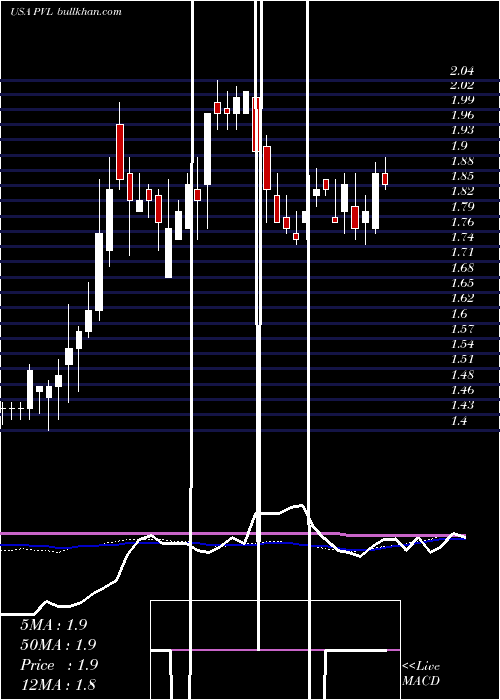
Task: Click the '50MA : 1.9' indicator text
Action: (58, 645)
